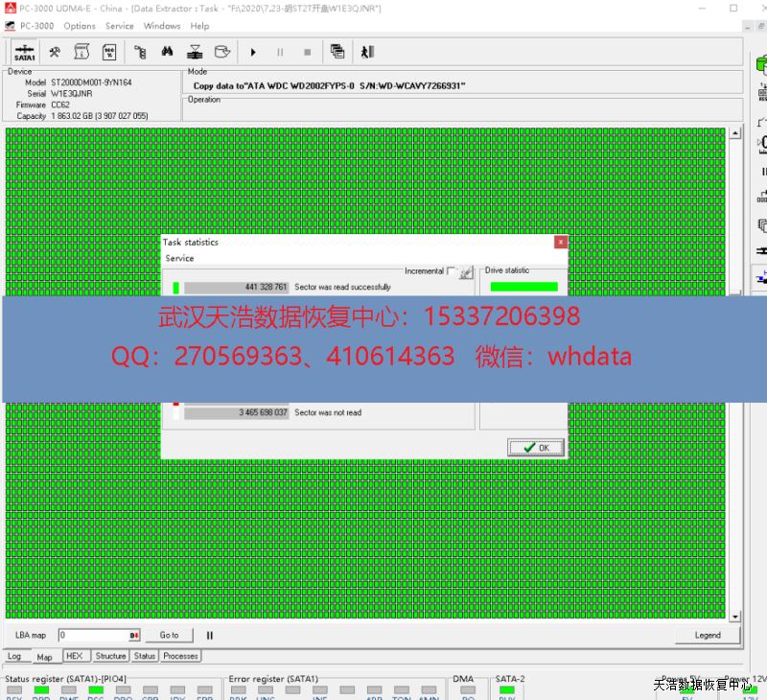This screenshot has width=767, height=700.
Task: Switch to the Processes tab
Action: (180, 656)
